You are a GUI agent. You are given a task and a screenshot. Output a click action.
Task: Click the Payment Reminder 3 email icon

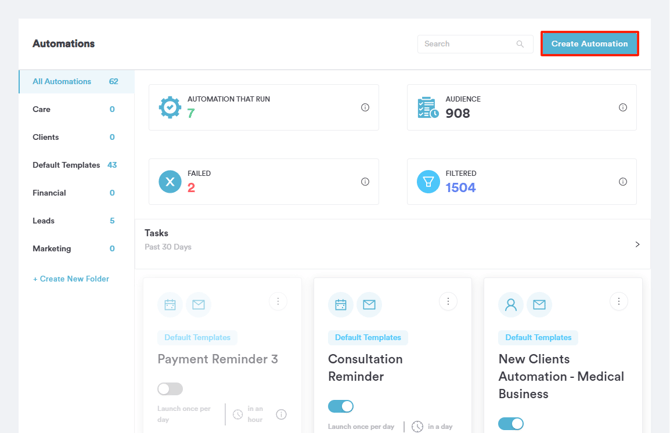[x=198, y=305]
